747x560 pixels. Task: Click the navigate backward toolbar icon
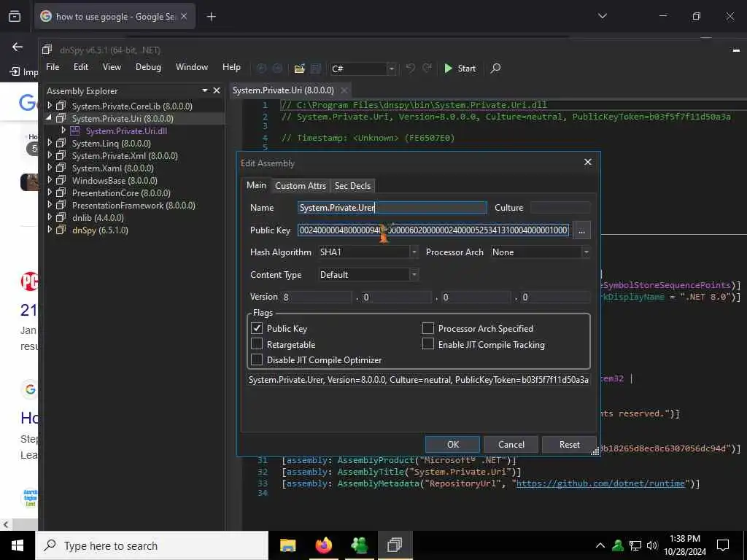[x=262, y=69]
